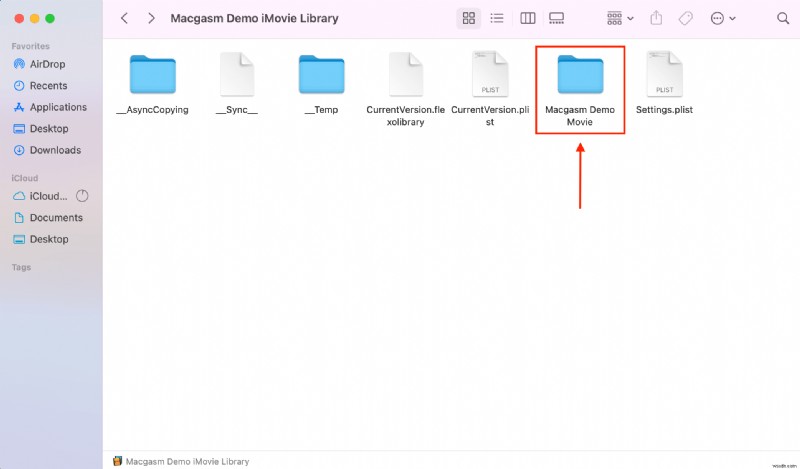The width and height of the screenshot is (800, 469).
Task: Go back with the left chevron
Action: 124,18
